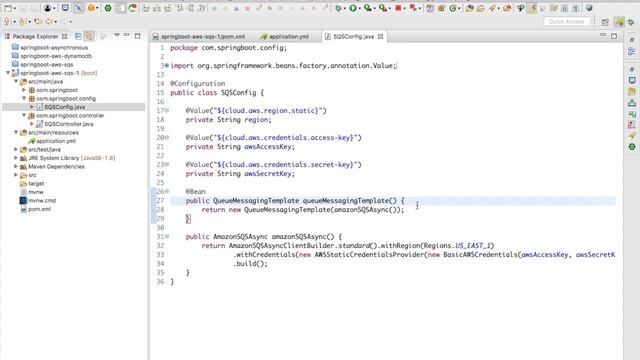
Task: Open the Run configurations dropdown arrow
Action: click(x=360, y=9)
